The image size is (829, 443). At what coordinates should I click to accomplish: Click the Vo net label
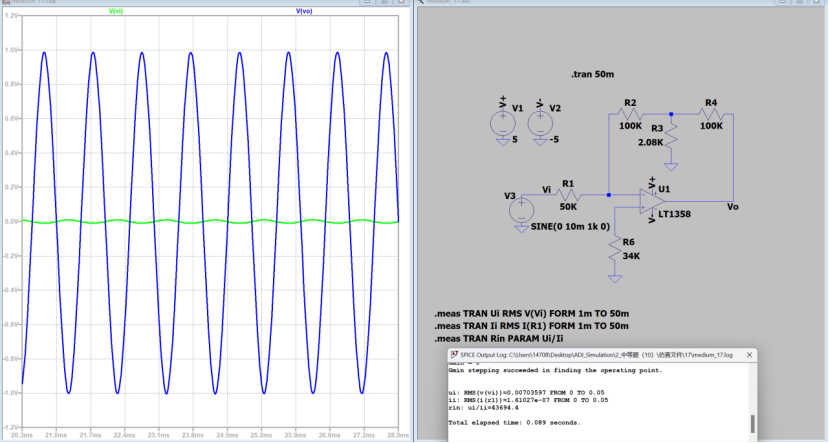pos(732,207)
